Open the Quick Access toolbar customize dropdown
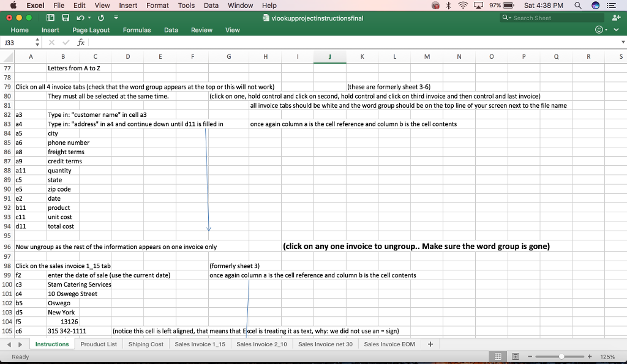Screen dimensions: 627x364 click(x=116, y=18)
